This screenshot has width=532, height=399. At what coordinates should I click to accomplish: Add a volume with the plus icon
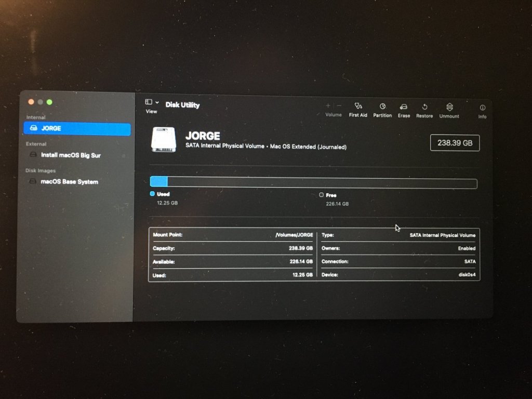(x=328, y=106)
